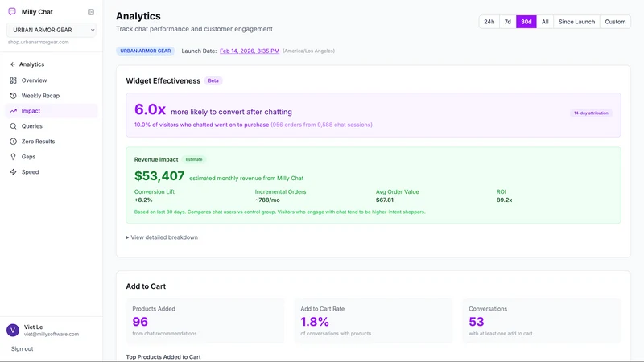Click the viet@millysoftware.com email
The width and height of the screenshot is (644, 362).
tap(52, 334)
